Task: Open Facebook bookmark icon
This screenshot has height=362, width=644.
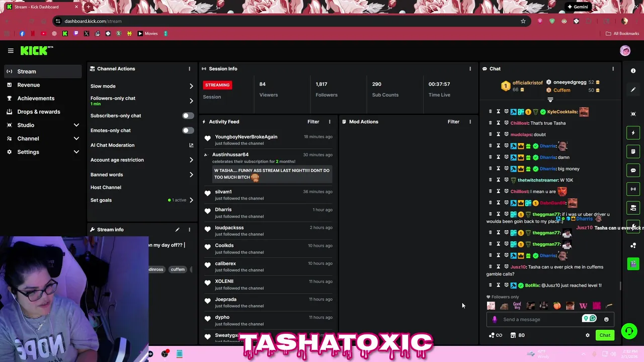Action: [22, 34]
